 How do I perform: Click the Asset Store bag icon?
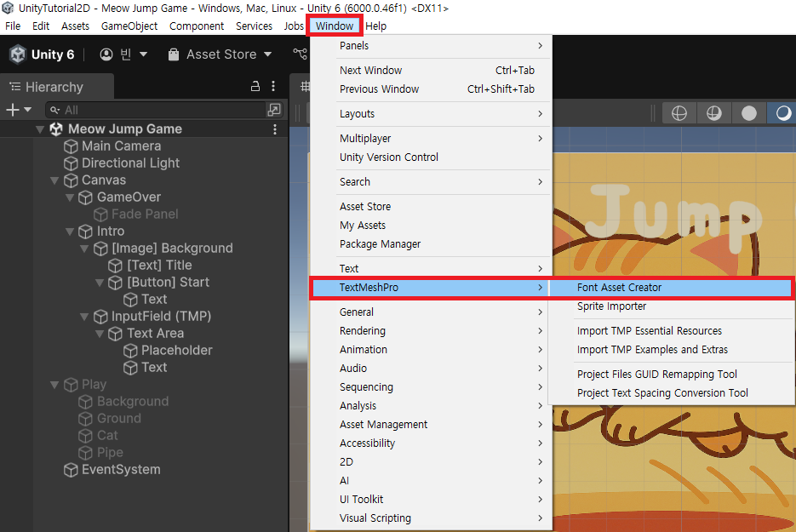click(174, 54)
